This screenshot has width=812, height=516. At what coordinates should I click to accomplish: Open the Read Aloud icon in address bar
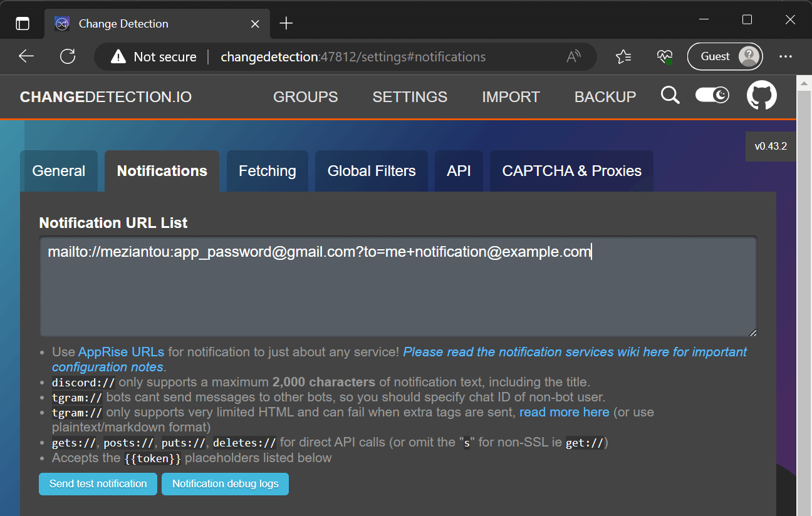573,57
